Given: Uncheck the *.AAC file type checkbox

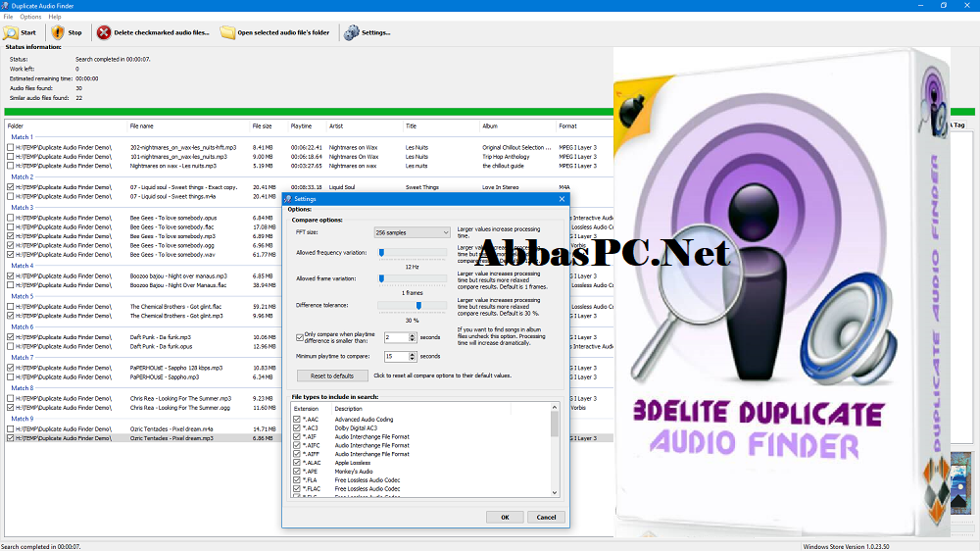Looking at the screenshot, I should tap(296, 420).
